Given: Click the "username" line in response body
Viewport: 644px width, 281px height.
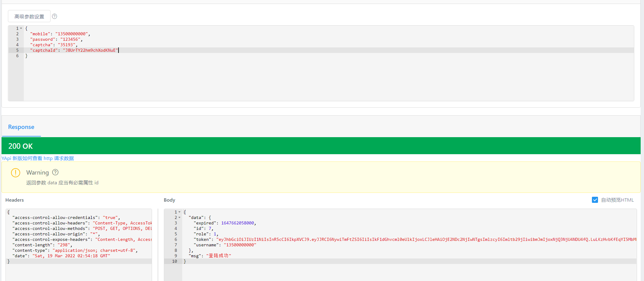Looking at the screenshot, I should [x=225, y=245].
